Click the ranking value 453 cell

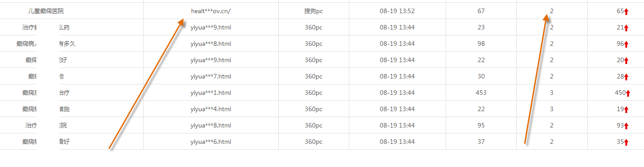pyautogui.click(x=481, y=93)
